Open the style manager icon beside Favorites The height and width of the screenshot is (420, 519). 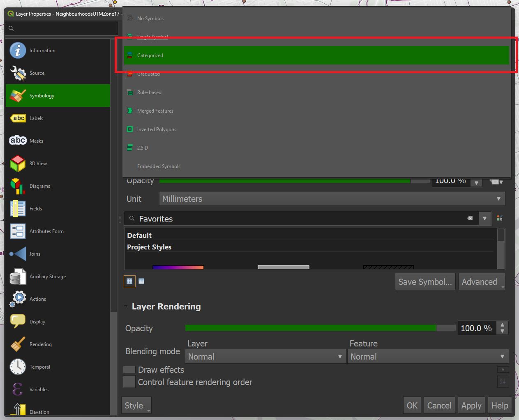coord(500,218)
